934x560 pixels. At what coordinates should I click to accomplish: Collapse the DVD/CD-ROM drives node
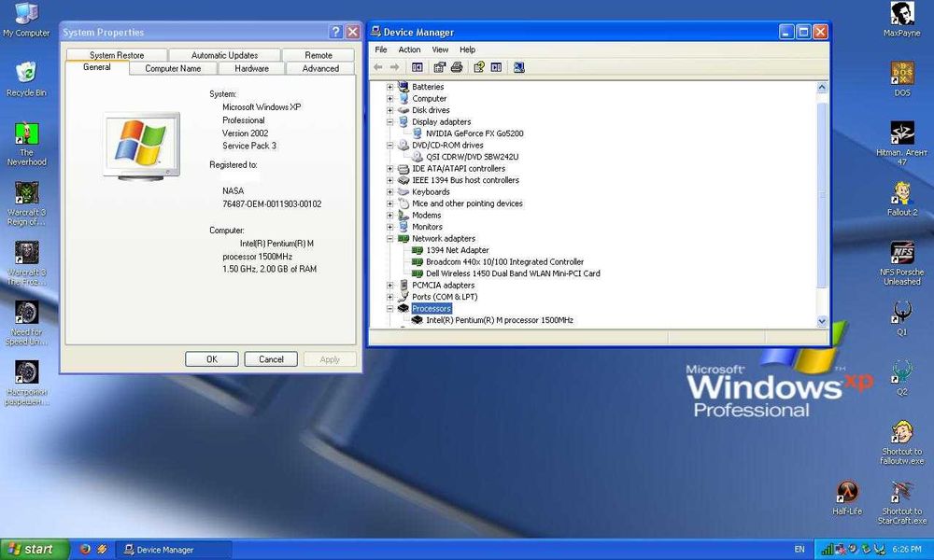(x=389, y=146)
